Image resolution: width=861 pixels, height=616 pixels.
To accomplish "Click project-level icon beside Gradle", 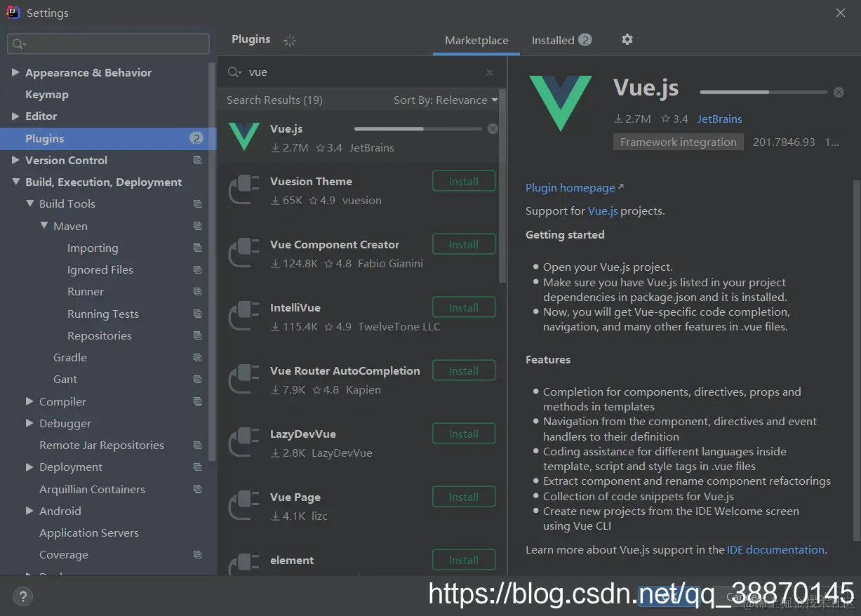I will pos(197,357).
